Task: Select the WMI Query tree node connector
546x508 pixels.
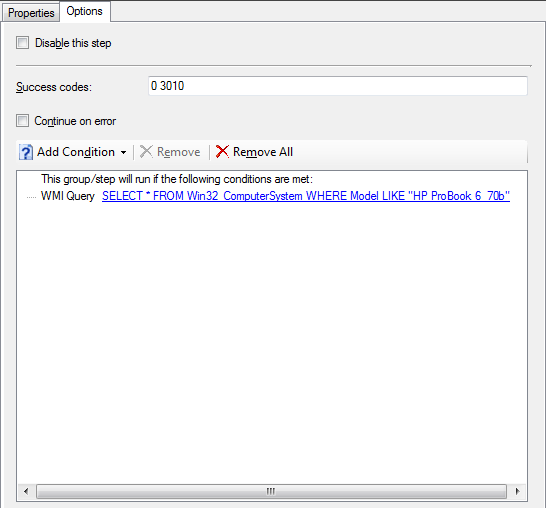Action: tap(31, 197)
